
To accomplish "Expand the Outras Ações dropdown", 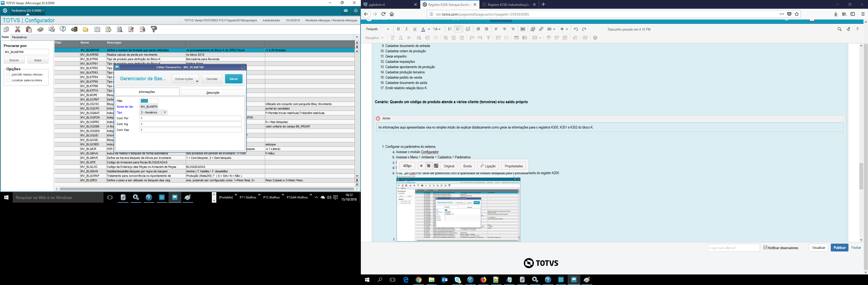I will 185,79.
